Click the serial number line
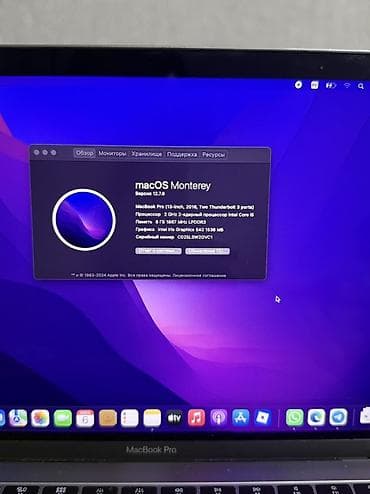This screenshot has width=370, height=494. point(174,237)
